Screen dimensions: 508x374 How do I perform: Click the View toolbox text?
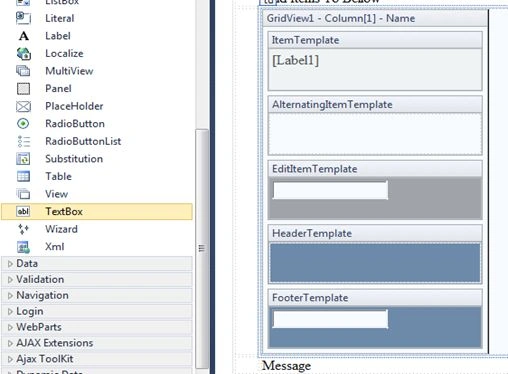[x=56, y=194]
